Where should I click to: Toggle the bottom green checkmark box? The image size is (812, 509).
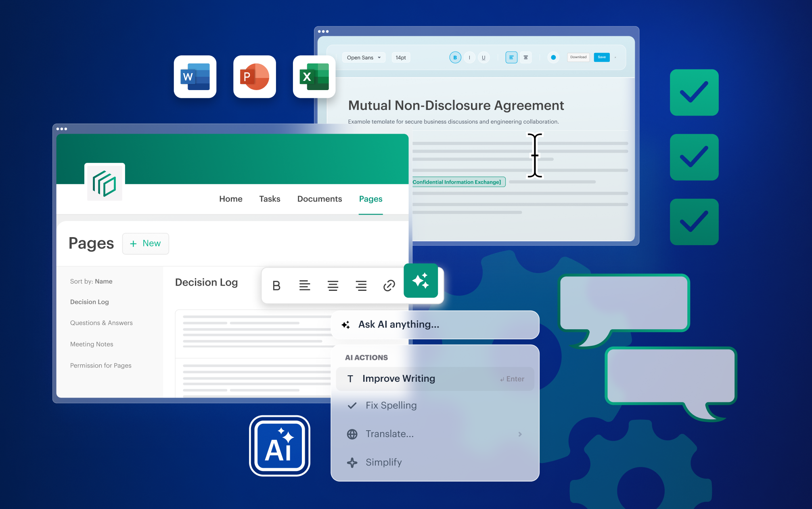point(694,222)
